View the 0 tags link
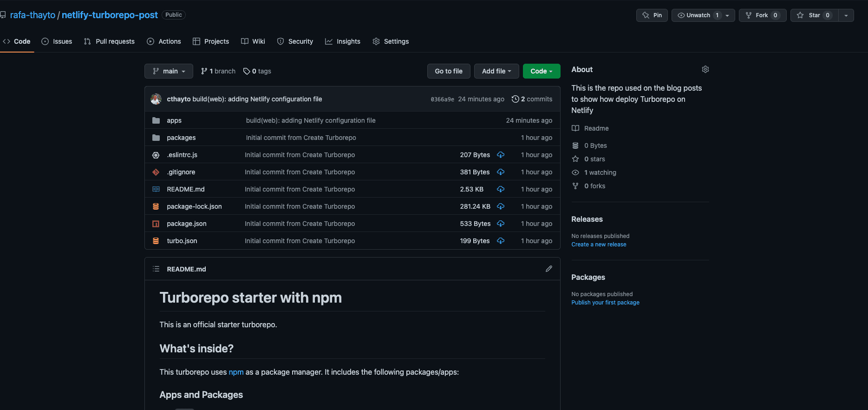This screenshot has width=868, height=410. click(257, 71)
